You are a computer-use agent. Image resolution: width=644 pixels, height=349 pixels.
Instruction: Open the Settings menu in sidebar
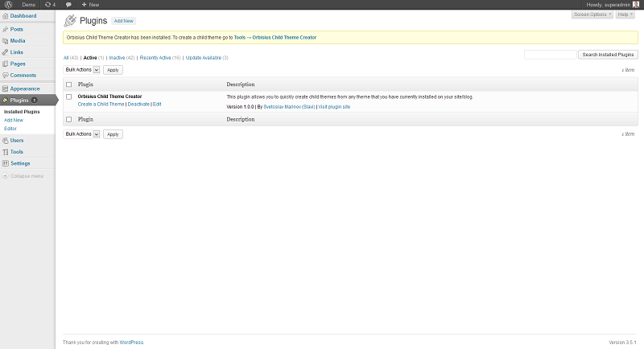point(20,163)
